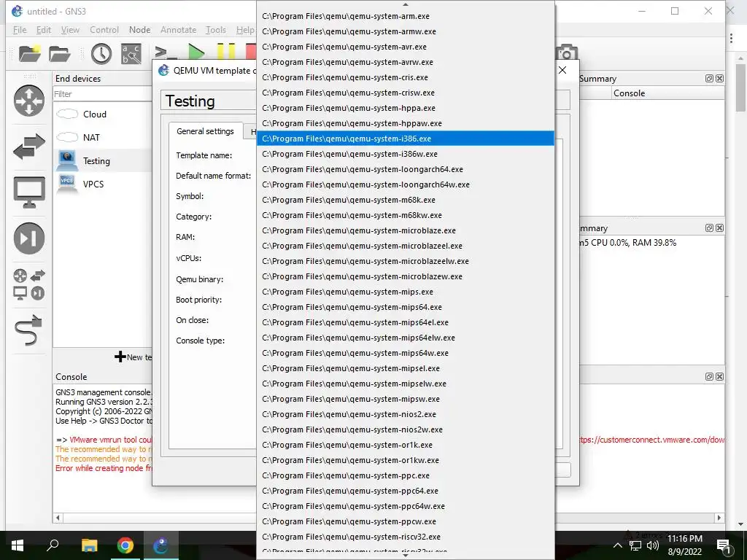Select qemu-system-avr.exe in list
The image size is (747, 560).
(406, 47)
